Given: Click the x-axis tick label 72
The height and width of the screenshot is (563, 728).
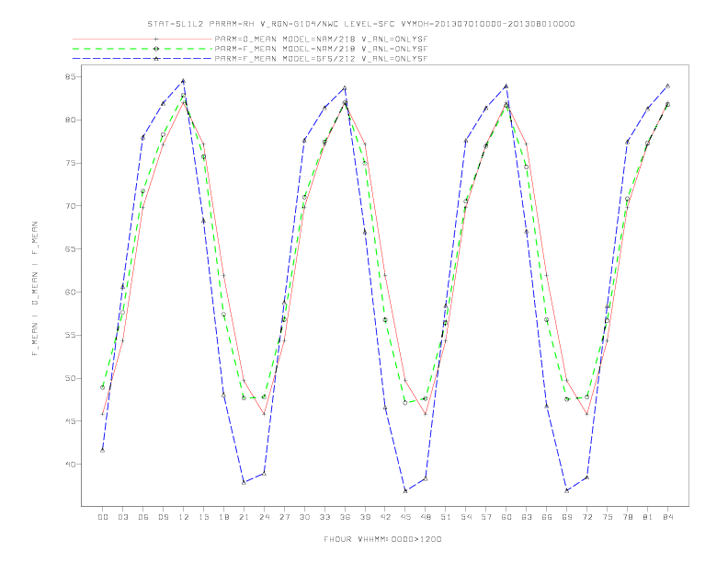Looking at the screenshot, I should 587,517.
